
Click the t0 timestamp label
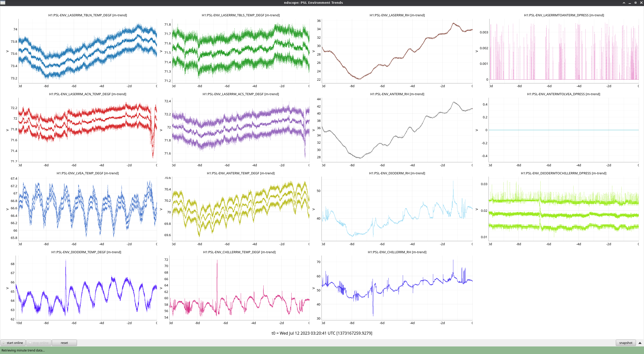tap(322, 333)
